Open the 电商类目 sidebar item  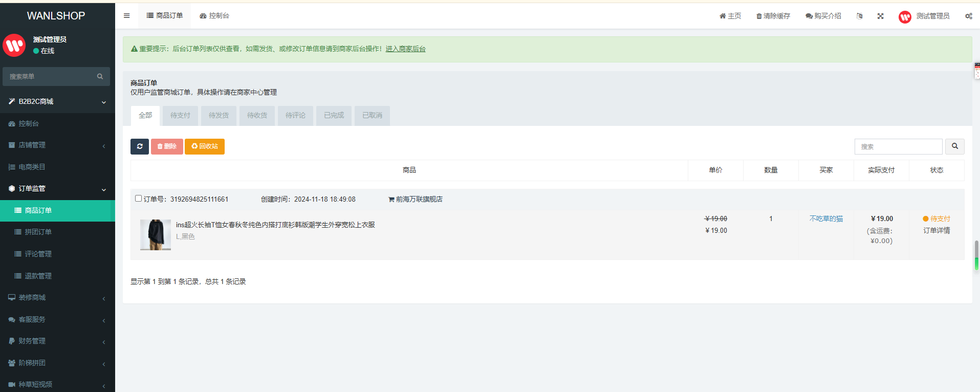(57, 167)
